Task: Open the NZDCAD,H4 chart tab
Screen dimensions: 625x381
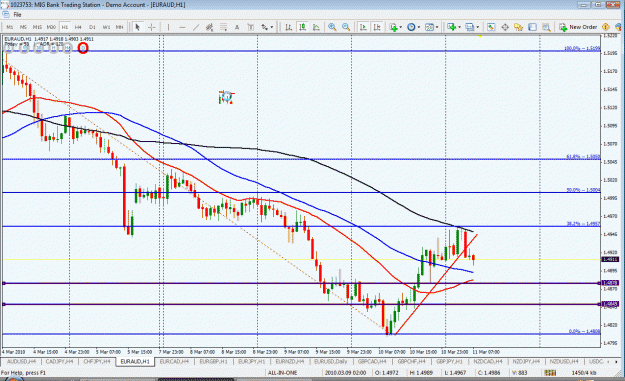Action: coord(487,361)
